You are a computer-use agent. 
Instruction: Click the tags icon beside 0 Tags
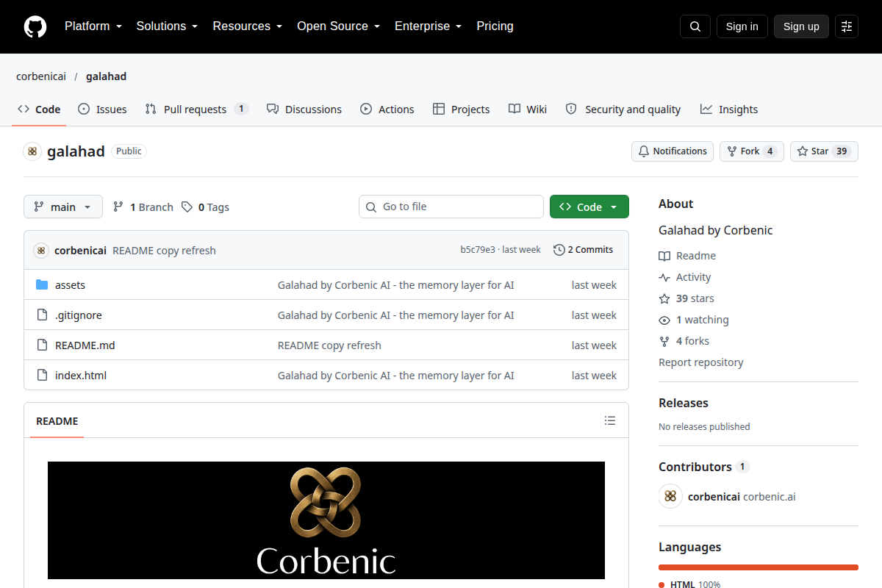(x=187, y=207)
